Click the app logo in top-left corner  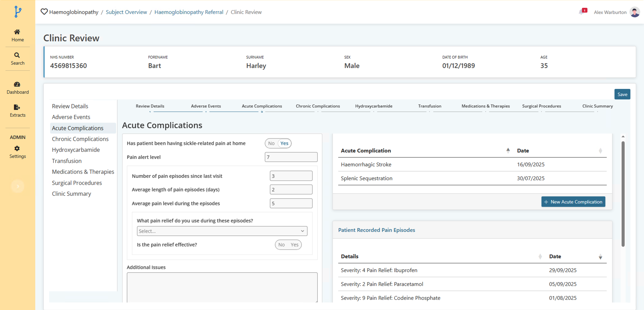click(x=18, y=12)
